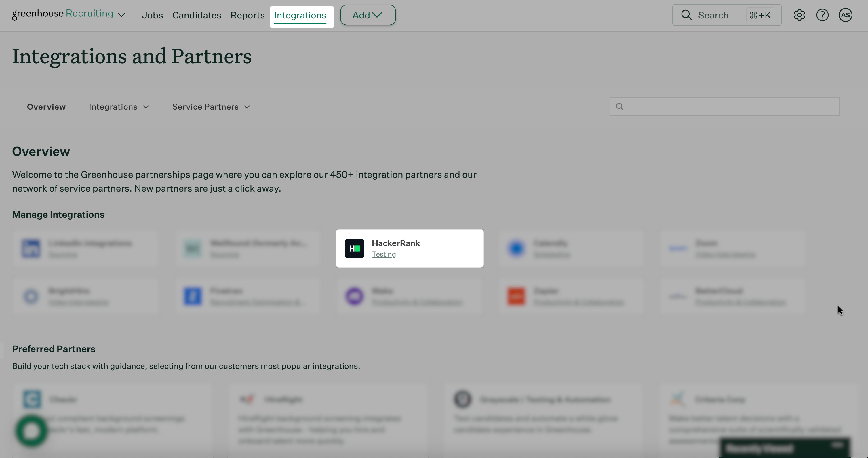Viewport: 868px width, 458px height.
Task: Select the Integrations navigation tab
Action: click(300, 15)
